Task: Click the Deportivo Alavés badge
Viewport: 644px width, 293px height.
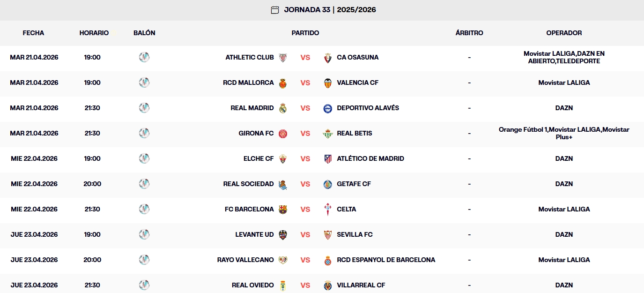Action: point(327,108)
